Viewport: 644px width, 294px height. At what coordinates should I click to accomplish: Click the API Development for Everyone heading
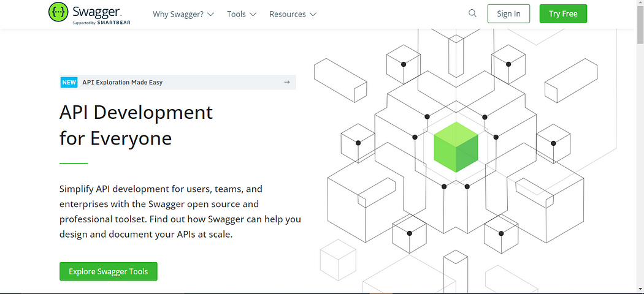click(x=136, y=125)
